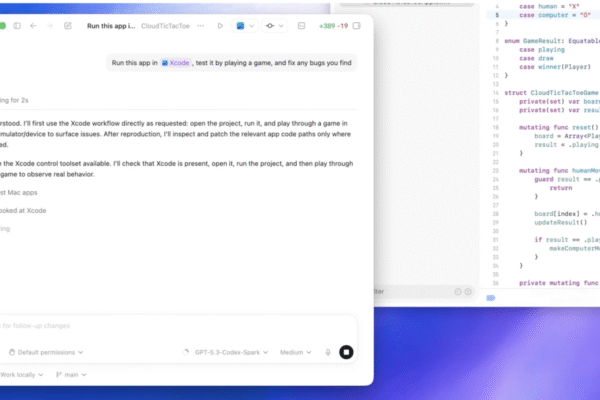Open the Work locally dropdown
The width and height of the screenshot is (600, 400).
click(x=21, y=375)
